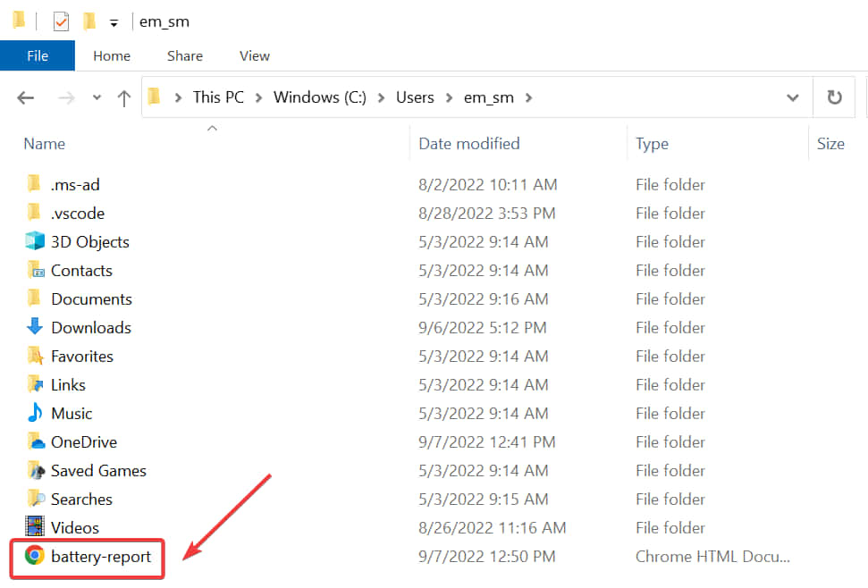Select the Contacts folder icon
The image size is (868, 588).
(36, 269)
